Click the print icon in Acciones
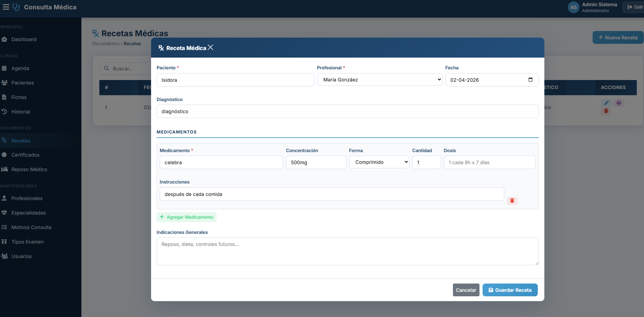This screenshot has height=317, width=644. [619, 103]
